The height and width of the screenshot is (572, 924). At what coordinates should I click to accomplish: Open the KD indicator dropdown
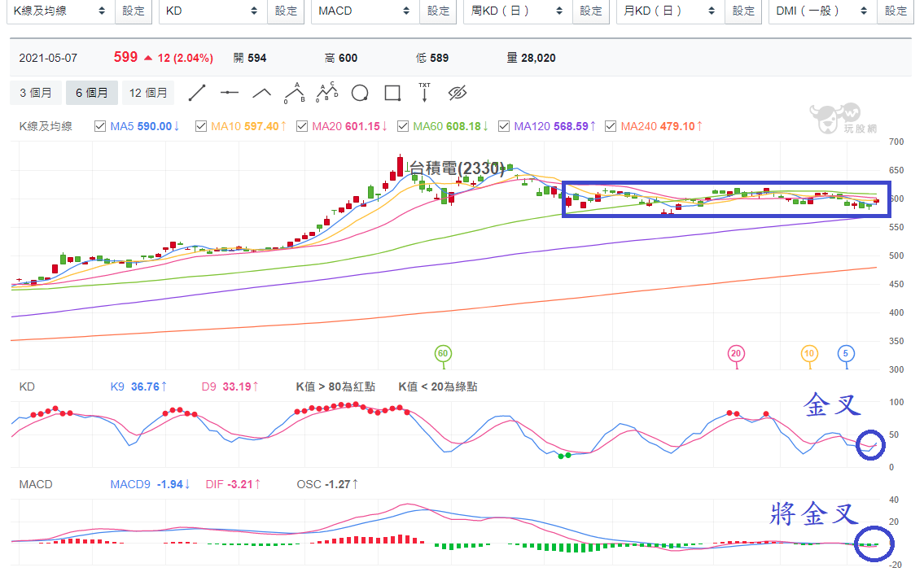(212, 11)
